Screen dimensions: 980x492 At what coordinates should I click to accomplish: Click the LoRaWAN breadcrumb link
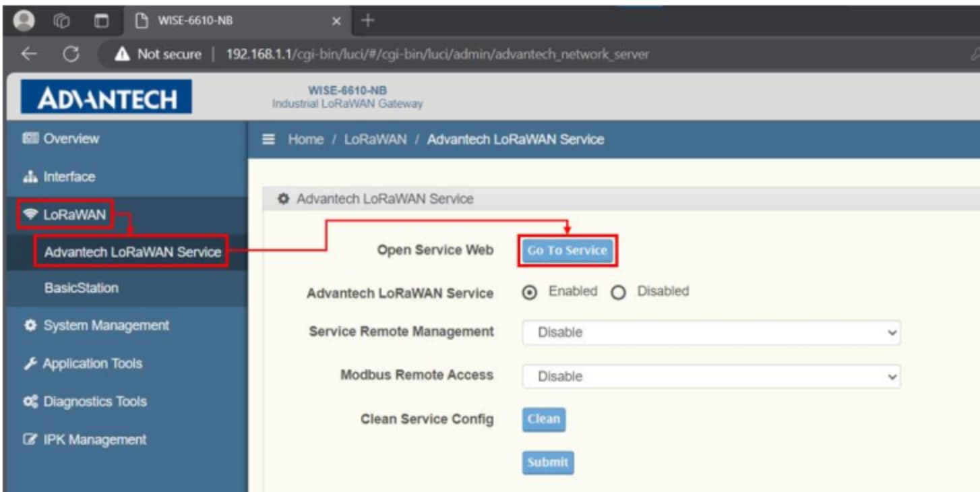tap(375, 140)
